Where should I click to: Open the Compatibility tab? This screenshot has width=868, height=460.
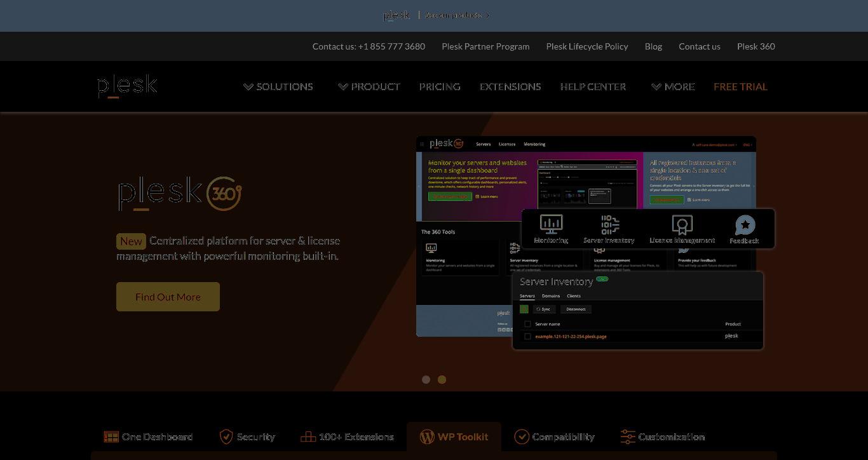pos(554,436)
